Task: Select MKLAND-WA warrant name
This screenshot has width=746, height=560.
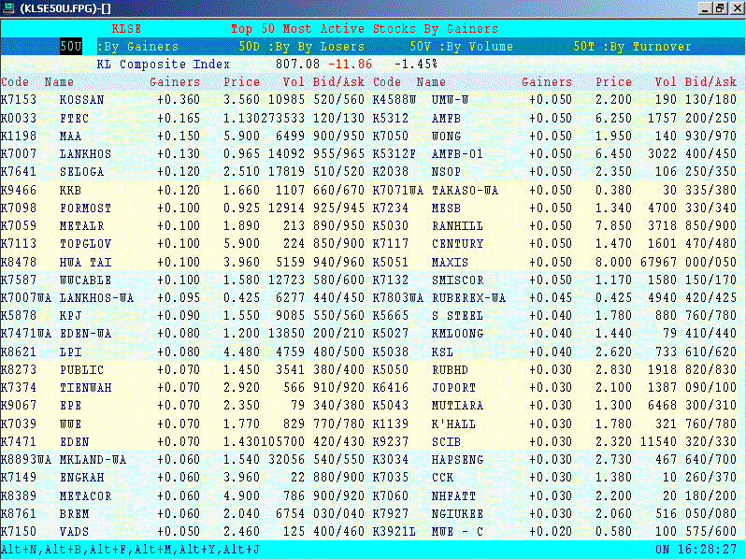Action: (93, 460)
